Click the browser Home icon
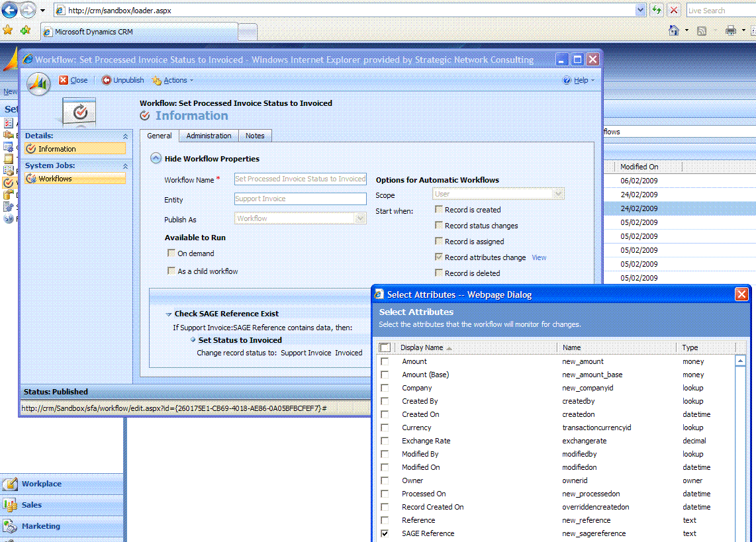This screenshot has width=756, height=542. tap(674, 31)
